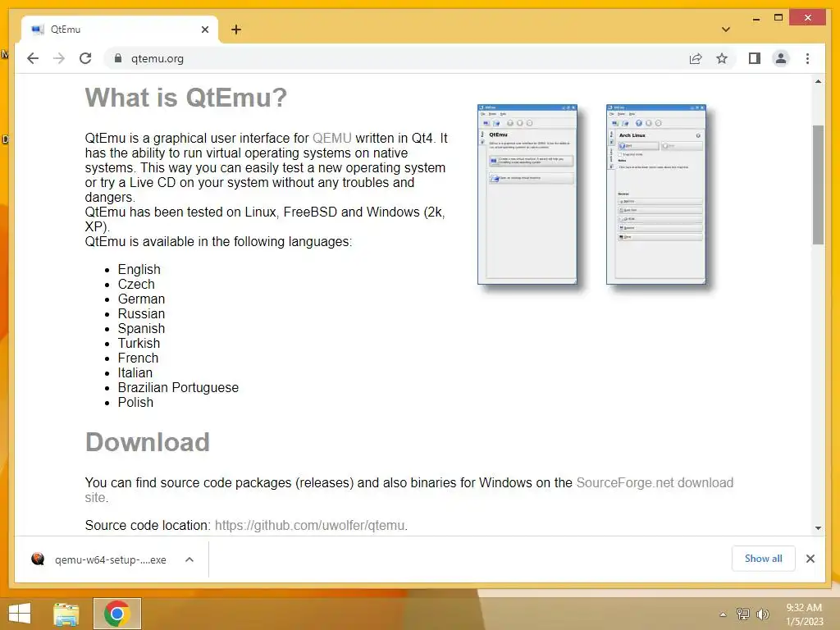Click the taskbar clock showing 9:32 AM

804,614
